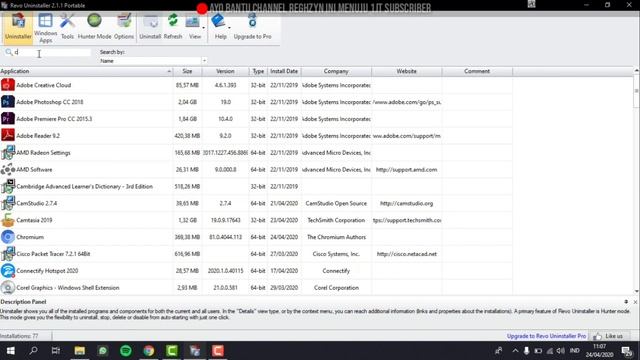The width and height of the screenshot is (640, 360).
Task: Select the Corel Graphics Shell Extension icon
Action: tap(8, 287)
